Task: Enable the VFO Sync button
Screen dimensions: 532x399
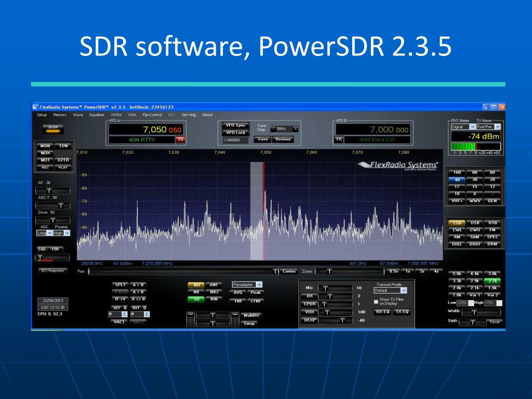Action: coord(235,125)
